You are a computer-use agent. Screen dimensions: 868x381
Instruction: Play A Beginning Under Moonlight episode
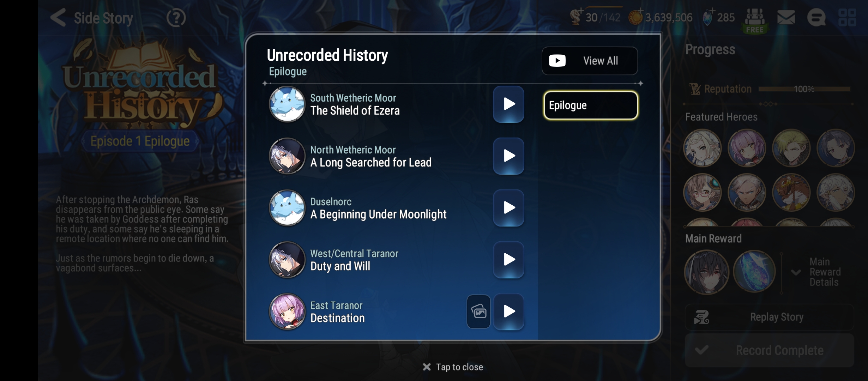[x=508, y=208]
